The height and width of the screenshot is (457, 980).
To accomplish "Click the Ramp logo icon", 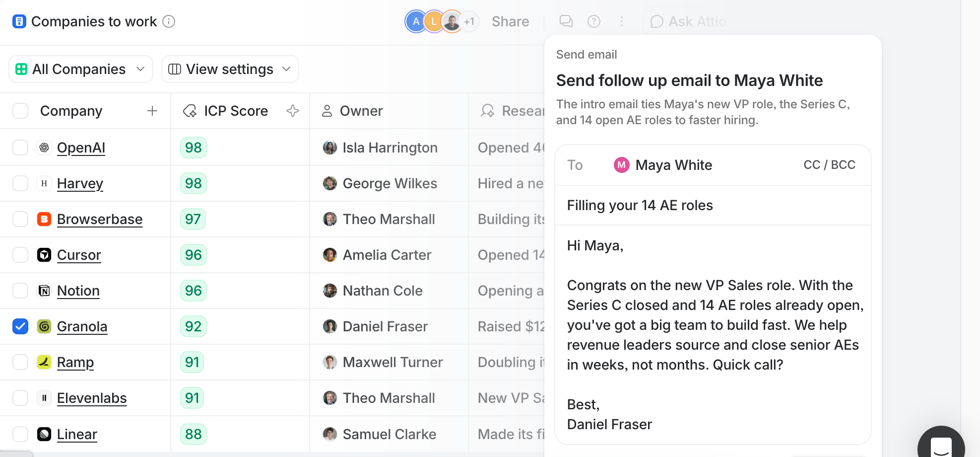I will (x=44, y=362).
